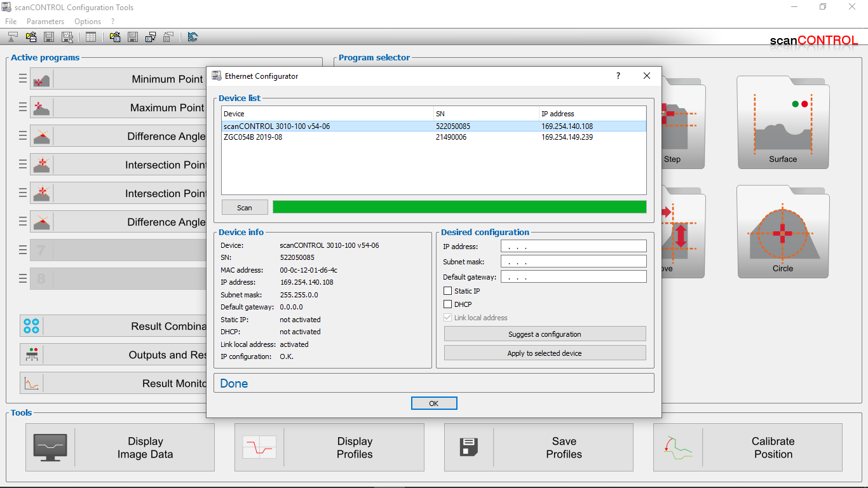868x488 pixels.
Task: Open the Circle program folder icon
Action: click(783, 232)
